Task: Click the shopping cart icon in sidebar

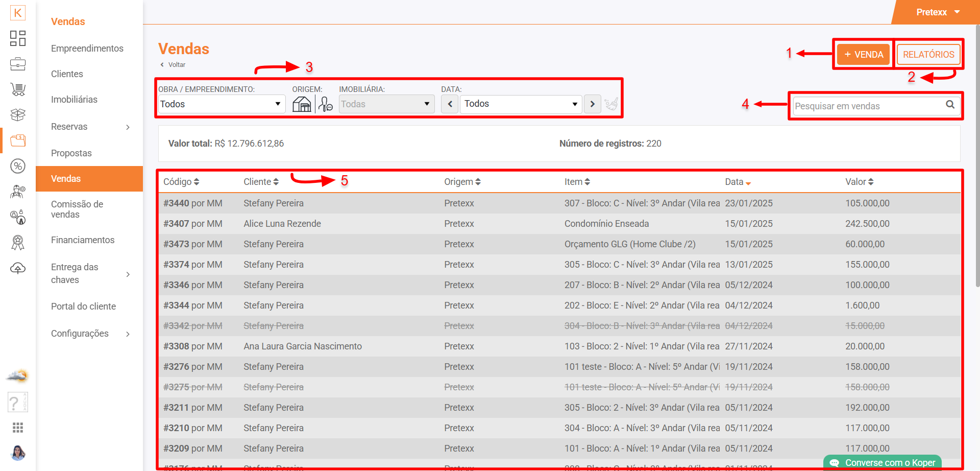Action: click(x=18, y=89)
